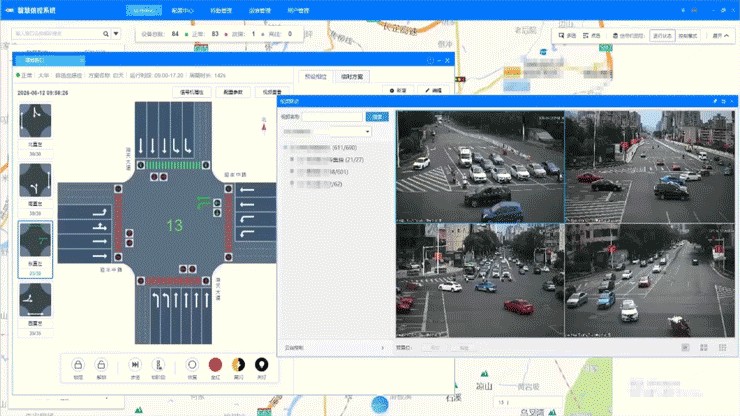Click the edit button with pencil icon
Screen dimensions: 740x416
(433, 90)
